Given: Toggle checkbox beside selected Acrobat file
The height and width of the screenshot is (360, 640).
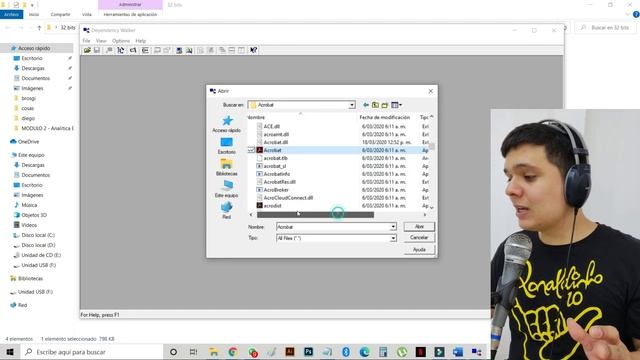Looking at the screenshot, I should point(251,150).
